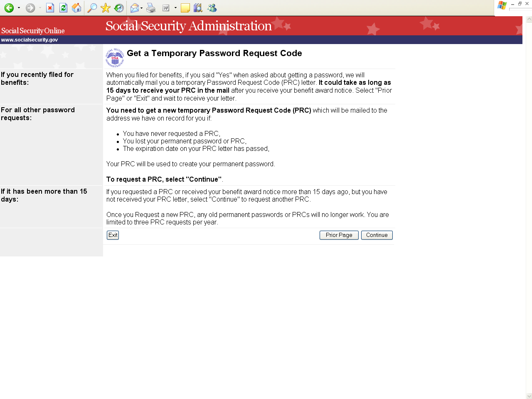This screenshot has width=532, height=399.
Task: Click the Exit button
Action: [113, 235]
